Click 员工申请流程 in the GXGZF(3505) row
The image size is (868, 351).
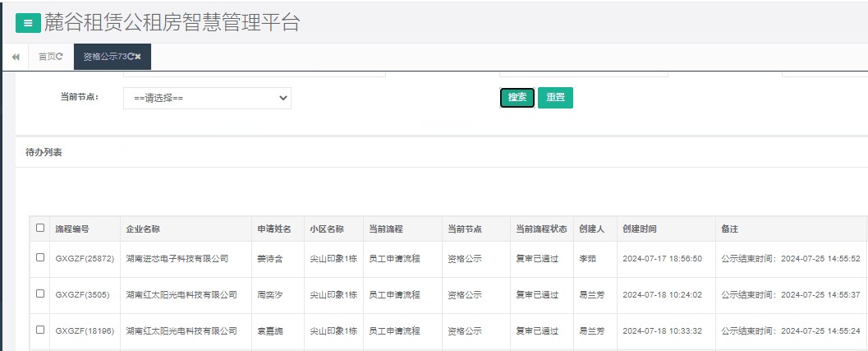[395, 295]
